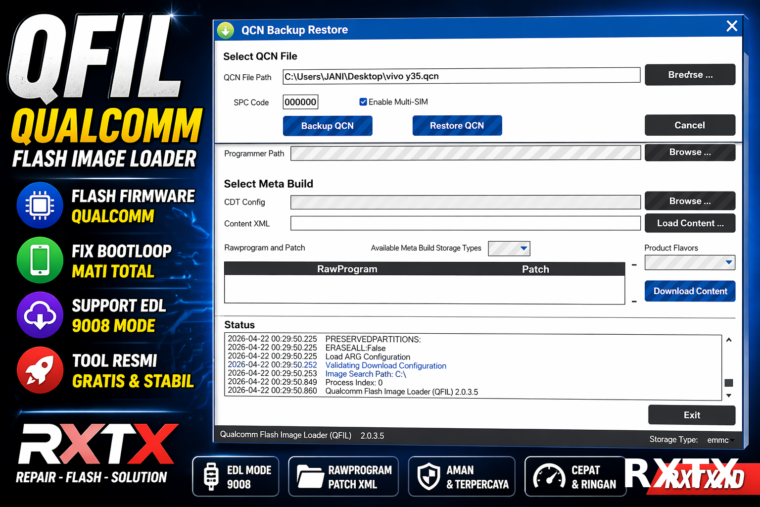Toggle the Enable Multi-SIM checkbox

point(363,102)
